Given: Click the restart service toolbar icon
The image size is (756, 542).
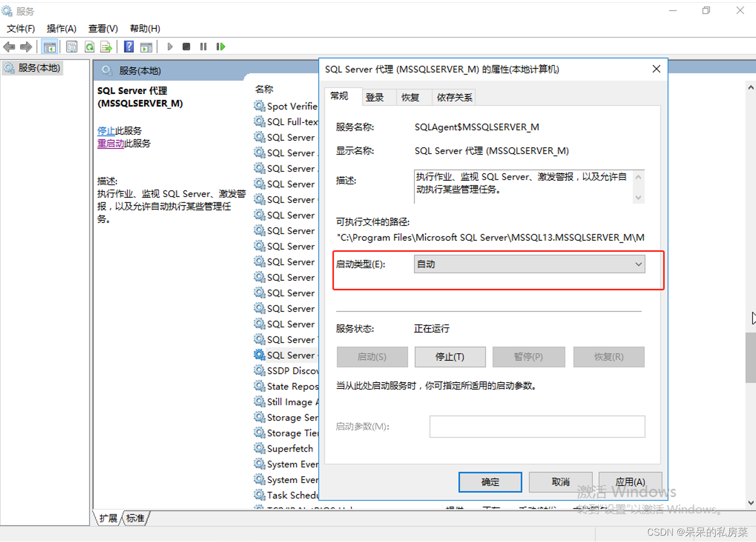Looking at the screenshot, I should click(221, 47).
